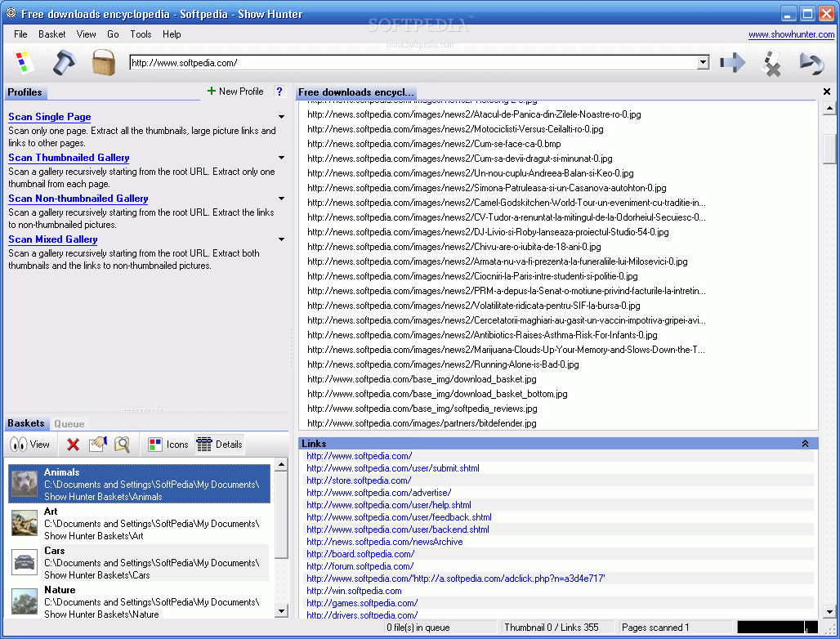Open the Tools menu
The width and height of the screenshot is (840, 639).
coord(141,34)
